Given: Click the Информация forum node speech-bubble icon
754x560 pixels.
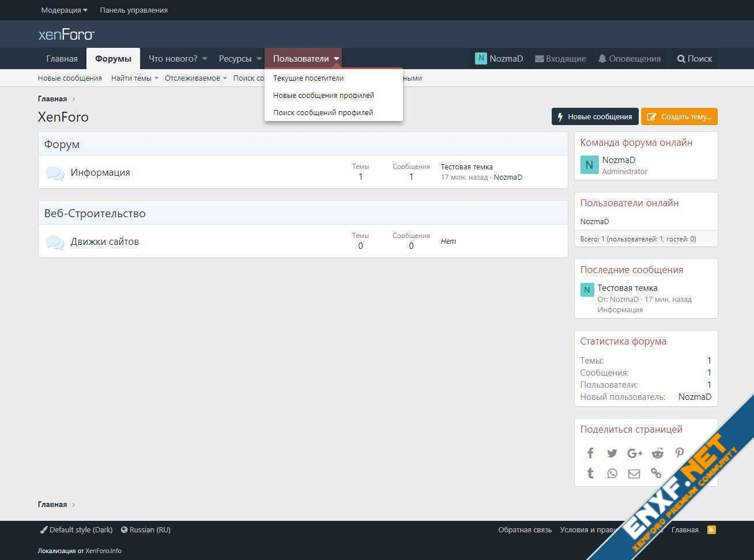Looking at the screenshot, I should click(55, 173).
